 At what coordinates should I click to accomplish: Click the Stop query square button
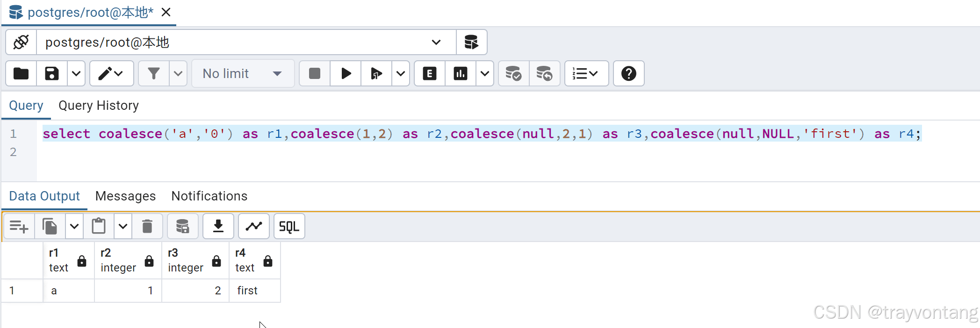pyautogui.click(x=315, y=73)
